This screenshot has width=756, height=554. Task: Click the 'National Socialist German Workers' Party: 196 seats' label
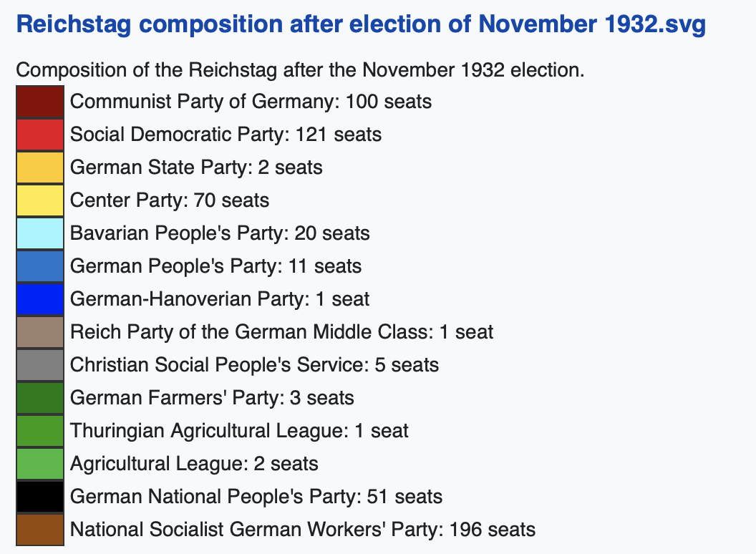tap(303, 530)
